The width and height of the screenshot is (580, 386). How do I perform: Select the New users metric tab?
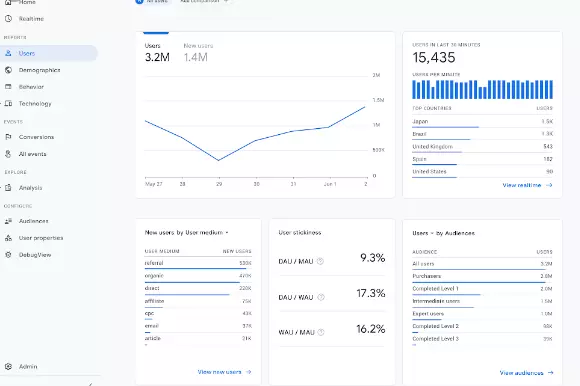pyautogui.click(x=198, y=53)
